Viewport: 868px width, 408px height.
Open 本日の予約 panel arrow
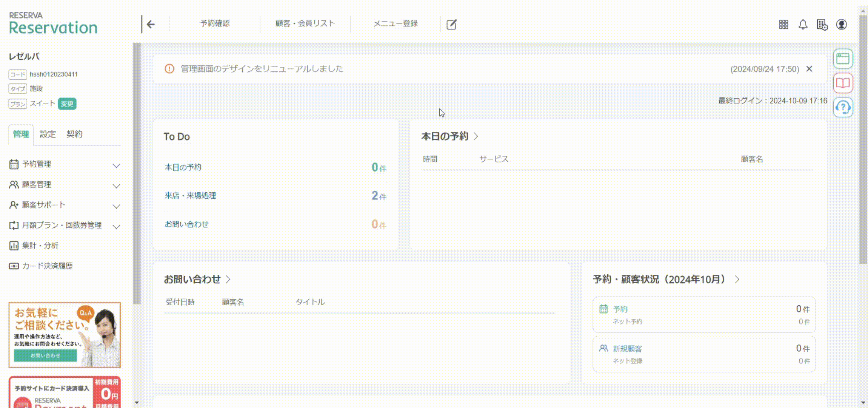pos(476,136)
